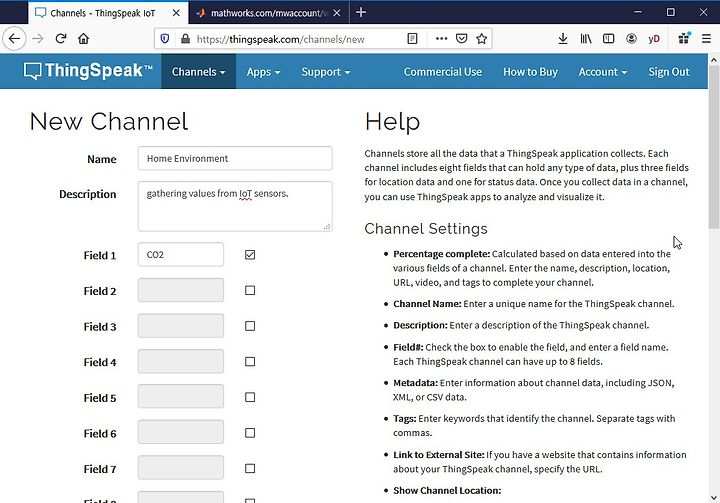Click the site security padlock icon
Viewport: 720px width, 503px height.
click(x=185, y=39)
